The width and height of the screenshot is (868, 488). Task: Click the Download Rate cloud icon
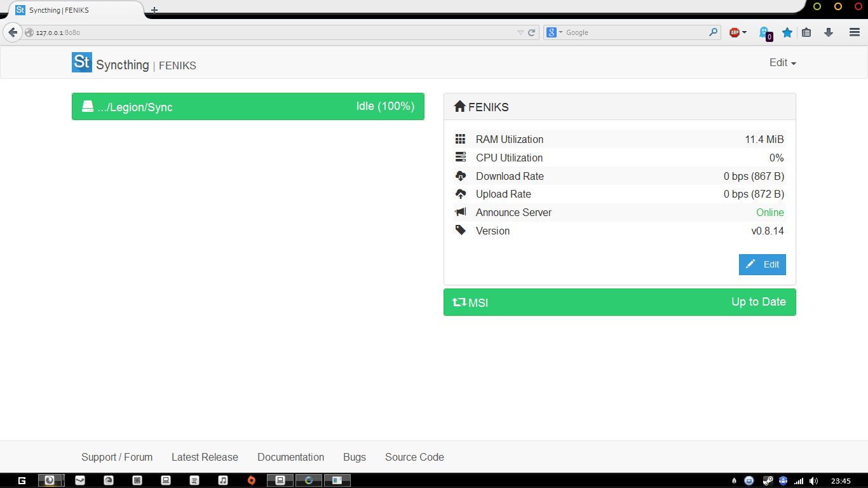point(461,176)
